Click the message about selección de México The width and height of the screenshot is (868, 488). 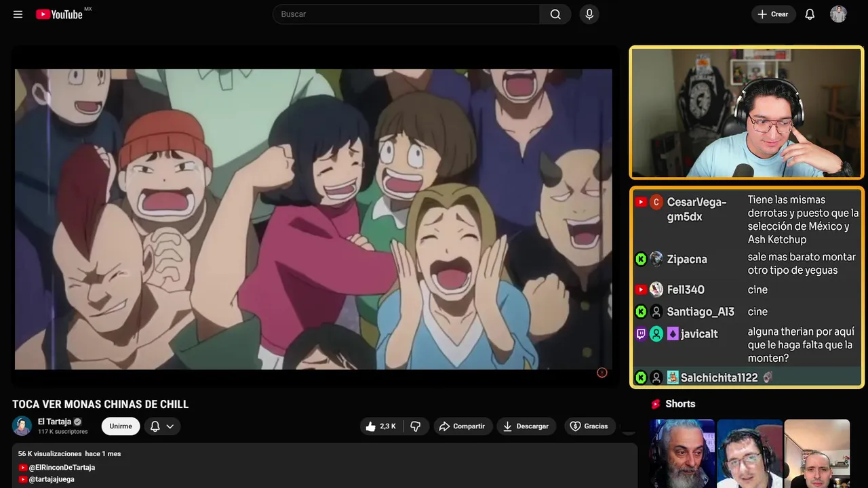point(803,220)
